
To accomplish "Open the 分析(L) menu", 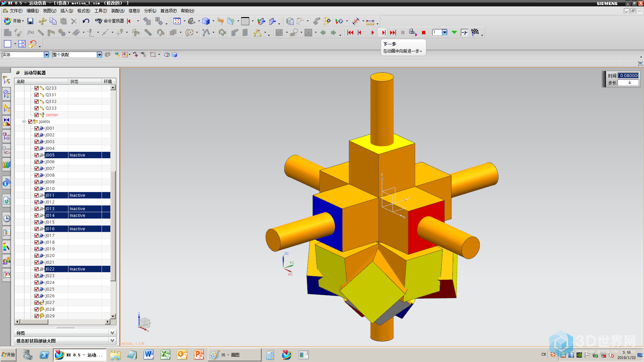I will 150,11.
